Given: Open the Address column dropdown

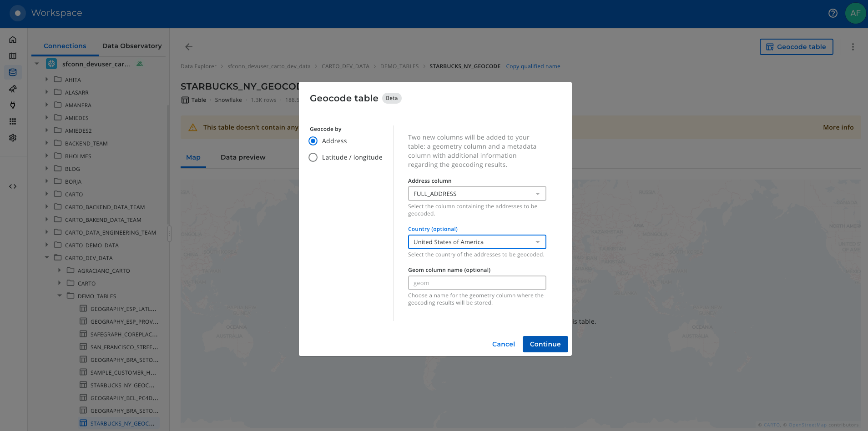Looking at the screenshot, I should tap(477, 194).
